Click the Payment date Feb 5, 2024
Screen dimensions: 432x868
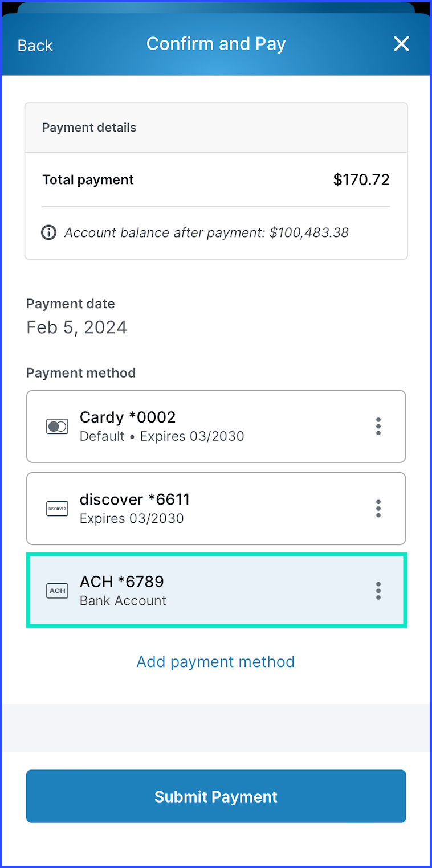click(x=77, y=327)
